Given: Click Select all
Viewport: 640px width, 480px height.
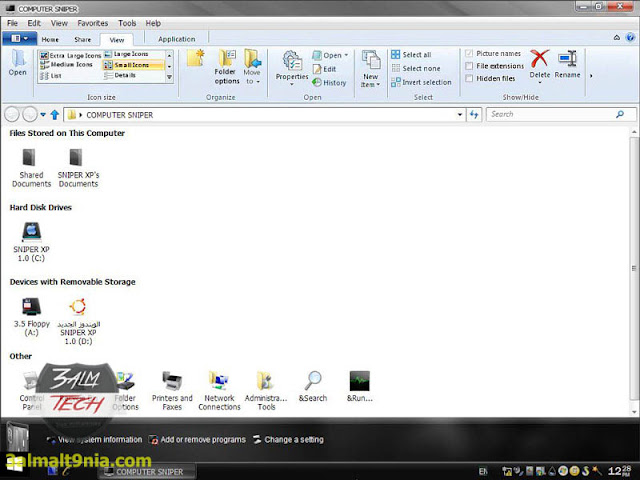Looking at the screenshot, I should click(x=411, y=54).
